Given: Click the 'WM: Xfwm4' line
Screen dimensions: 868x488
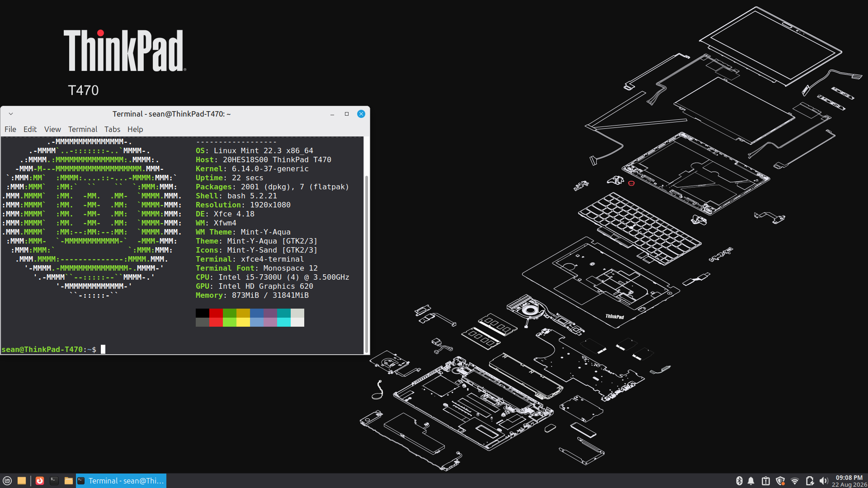Looking at the screenshot, I should (x=216, y=223).
